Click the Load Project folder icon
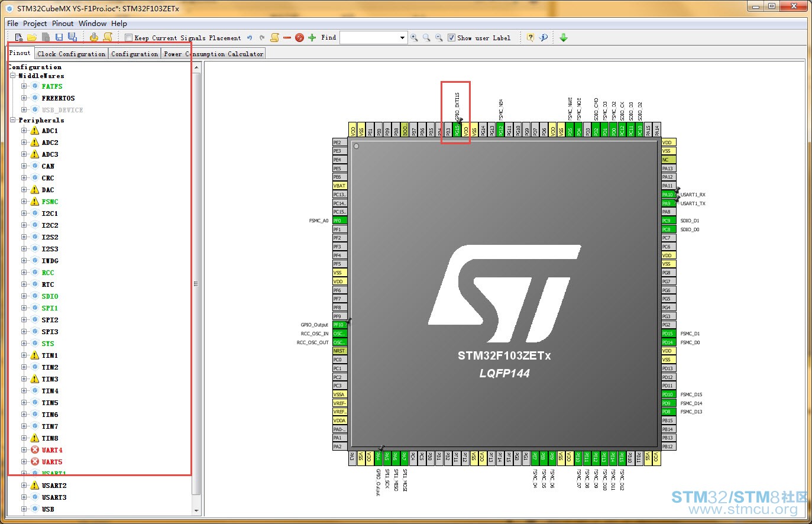 [32, 37]
